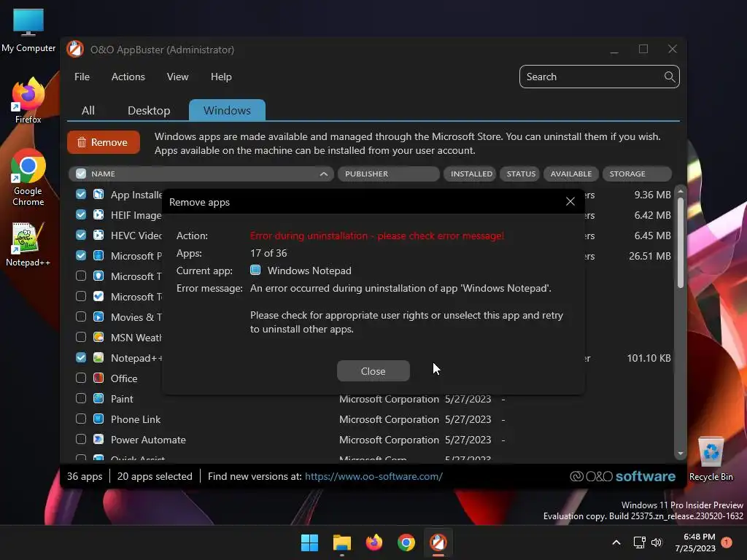Screen dimensions: 747x560
Task: Sort by AVAILABLE column
Action: 571,174
